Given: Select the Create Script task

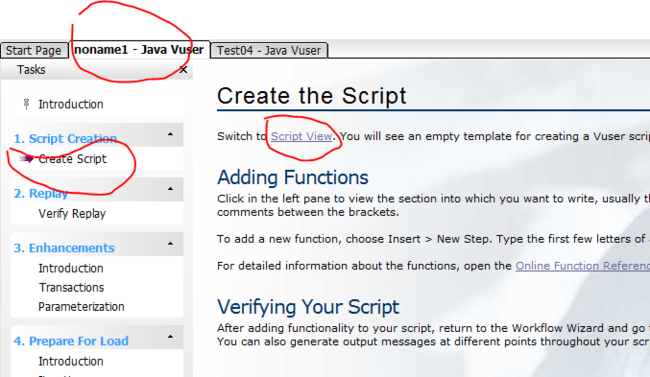Looking at the screenshot, I should [73, 159].
